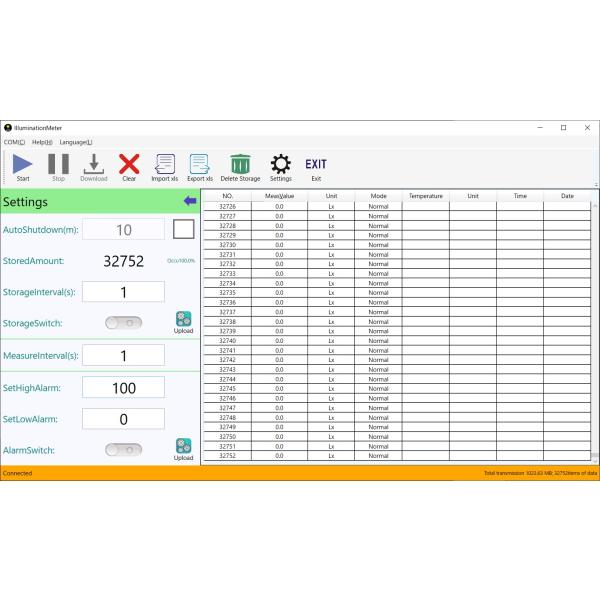Collapse Settings panel with blue arrow
Viewport: 600px width, 600px height.
click(190, 201)
